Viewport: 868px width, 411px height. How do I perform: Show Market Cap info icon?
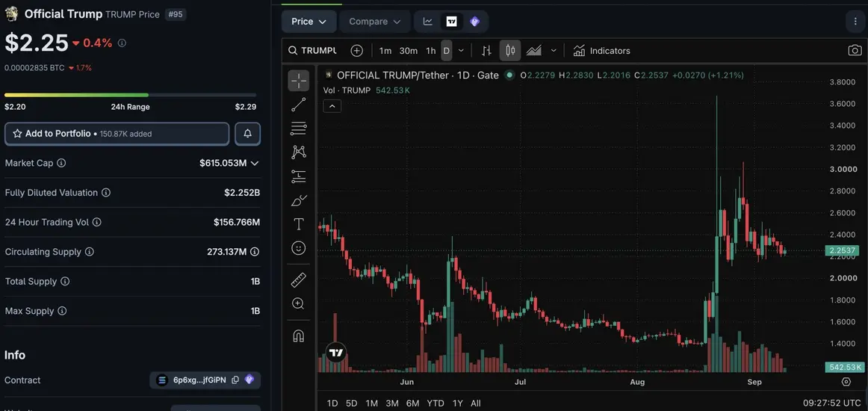(x=61, y=163)
